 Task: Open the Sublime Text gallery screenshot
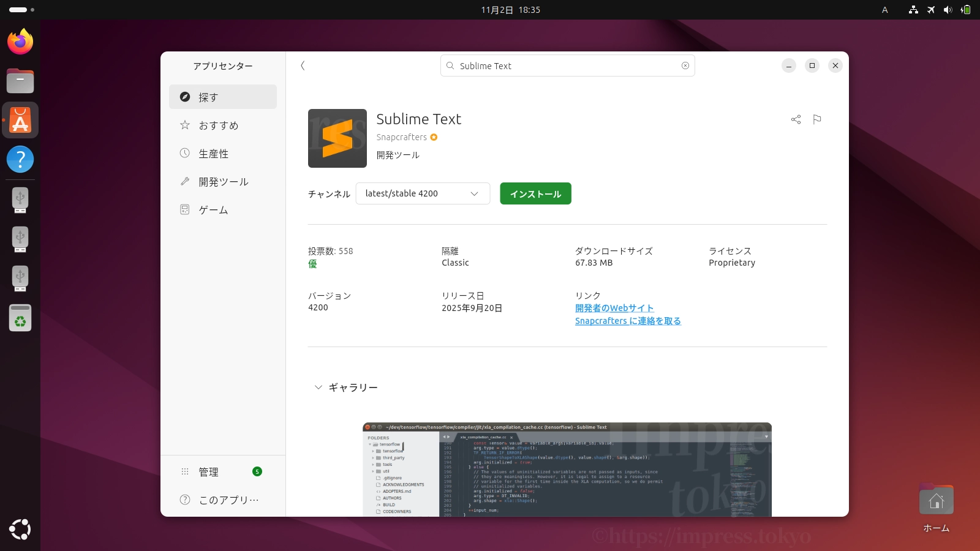[x=567, y=470]
